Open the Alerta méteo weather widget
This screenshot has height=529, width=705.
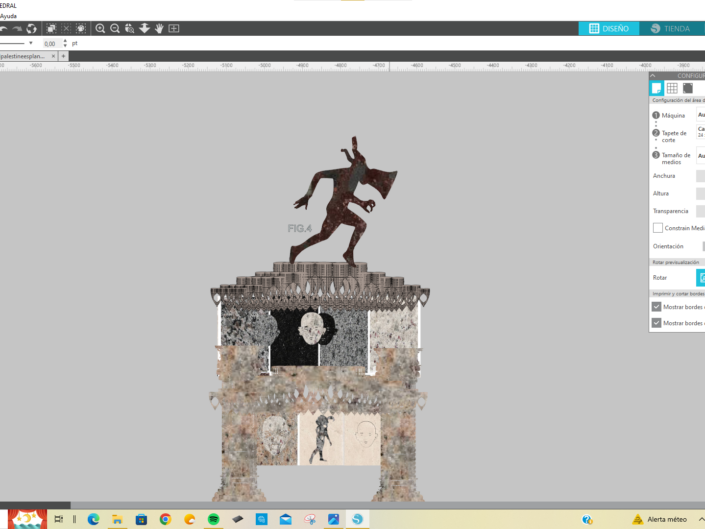tap(660, 520)
